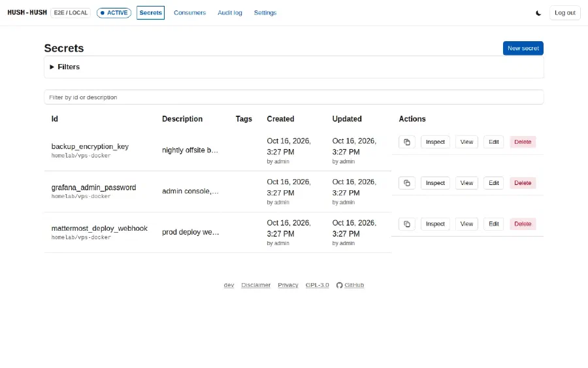Inspect the backup_encryption_key secret
588x368 pixels.
coord(435,142)
